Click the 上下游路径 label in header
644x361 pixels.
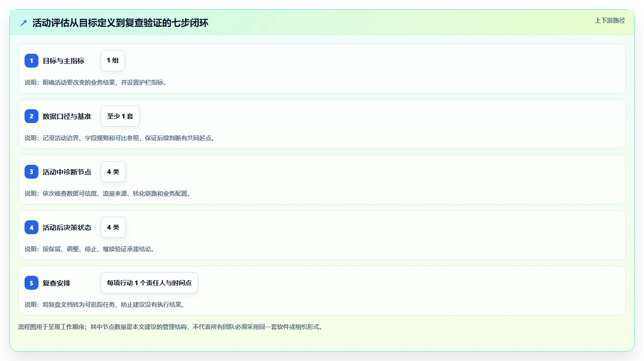pos(610,20)
